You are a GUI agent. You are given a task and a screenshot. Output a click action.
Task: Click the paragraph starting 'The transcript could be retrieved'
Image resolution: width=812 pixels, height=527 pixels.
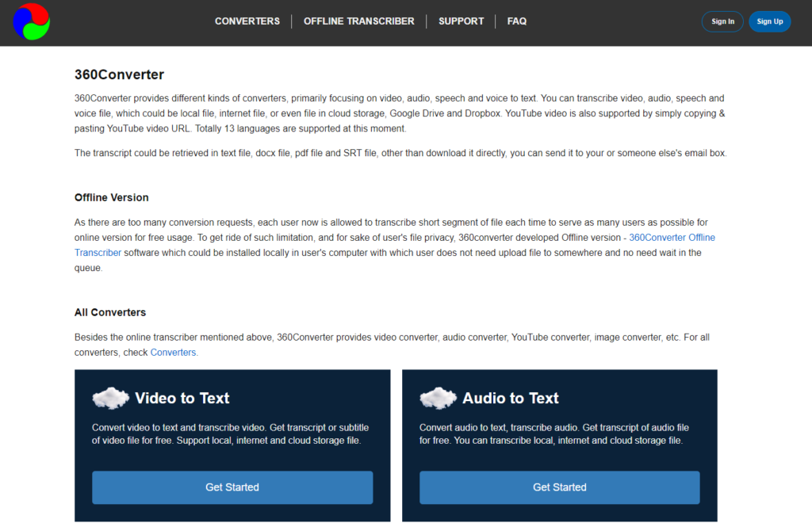[x=400, y=153]
